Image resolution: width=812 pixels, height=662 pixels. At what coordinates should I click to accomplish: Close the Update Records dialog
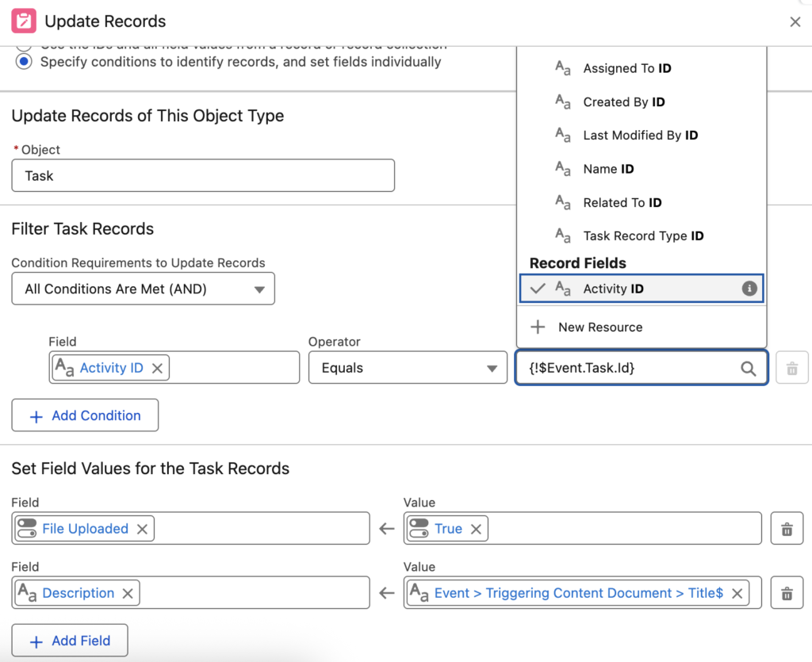point(795,22)
